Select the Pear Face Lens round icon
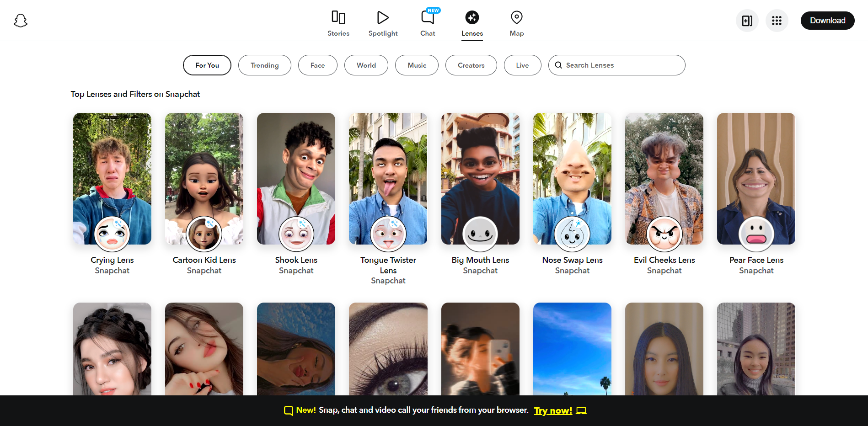Screen dimensions: 868x426 point(756,234)
